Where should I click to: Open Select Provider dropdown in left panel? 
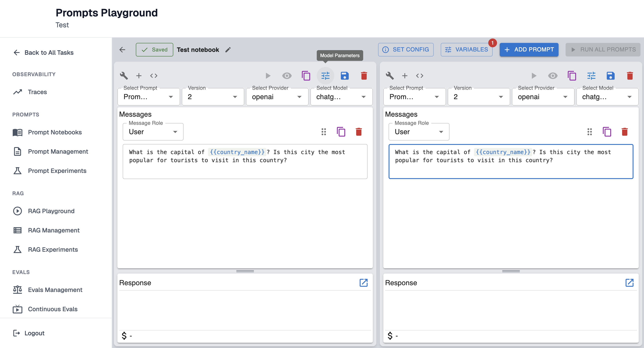tap(277, 97)
